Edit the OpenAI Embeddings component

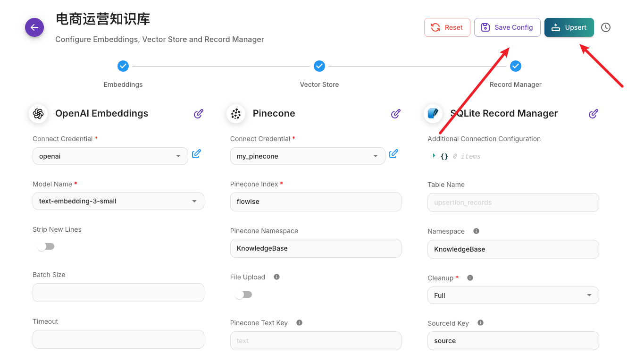click(x=199, y=114)
